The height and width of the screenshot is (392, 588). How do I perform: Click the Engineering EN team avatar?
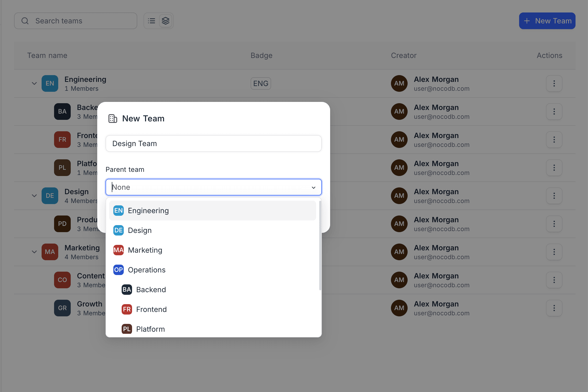(x=50, y=83)
